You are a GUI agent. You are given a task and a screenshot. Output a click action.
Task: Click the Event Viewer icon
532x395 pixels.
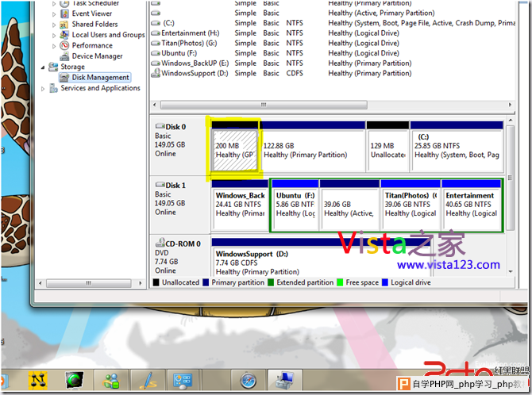[64, 14]
